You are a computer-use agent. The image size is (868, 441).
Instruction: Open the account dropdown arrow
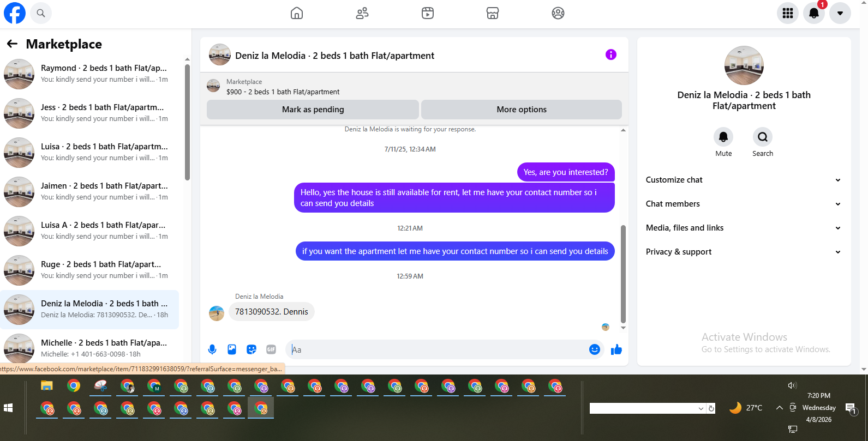coord(840,13)
